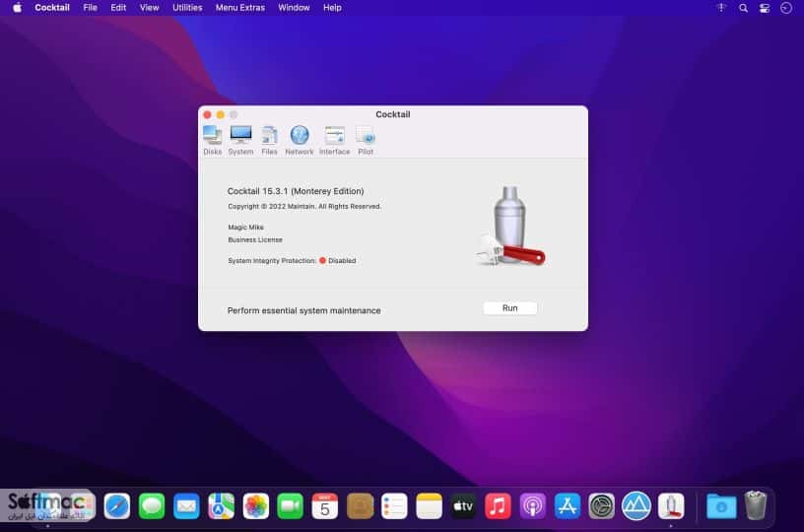This screenshot has height=532, width=804.
Task: Run essential system maintenance
Action: (x=509, y=308)
